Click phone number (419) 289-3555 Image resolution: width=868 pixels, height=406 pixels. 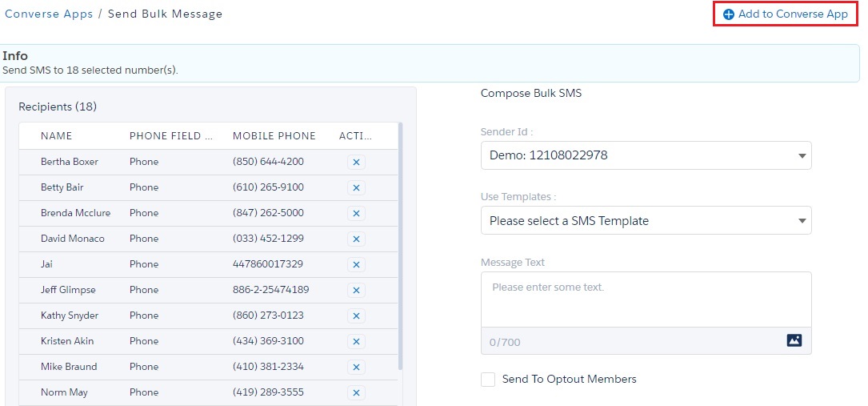[x=269, y=392]
